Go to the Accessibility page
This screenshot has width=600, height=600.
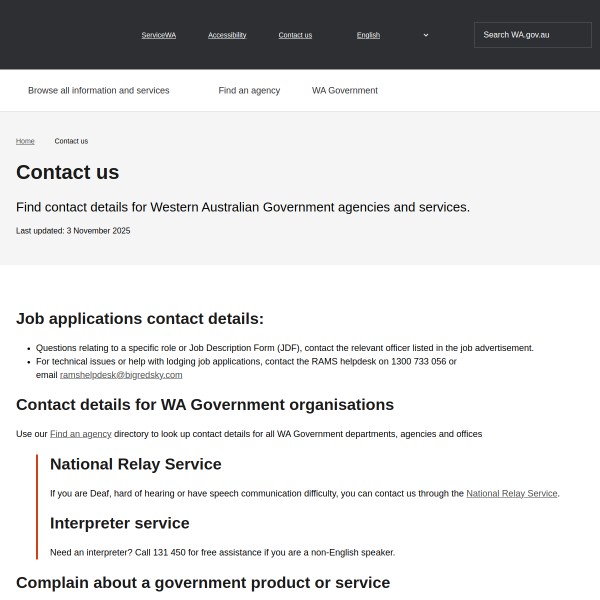[227, 35]
